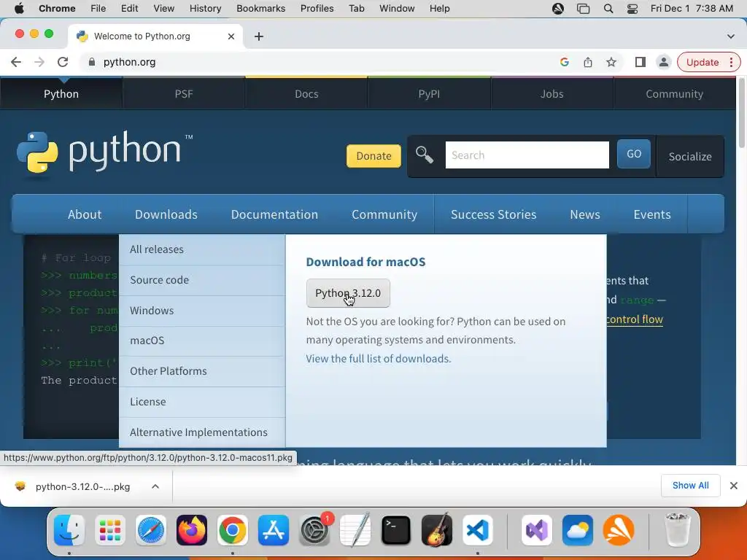Viewport: 747px width, 560px height.
Task: Click the Python logo on the website
Action: tap(104, 152)
